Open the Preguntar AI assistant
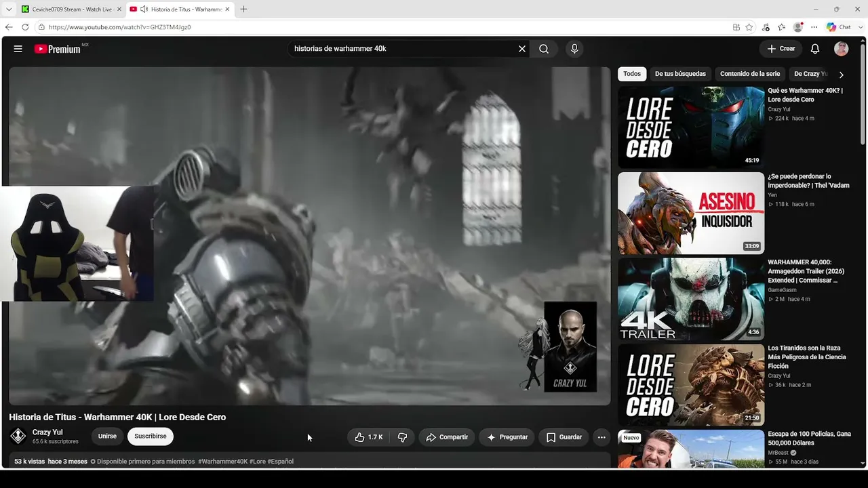This screenshot has height=488, width=868. tap(507, 437)
